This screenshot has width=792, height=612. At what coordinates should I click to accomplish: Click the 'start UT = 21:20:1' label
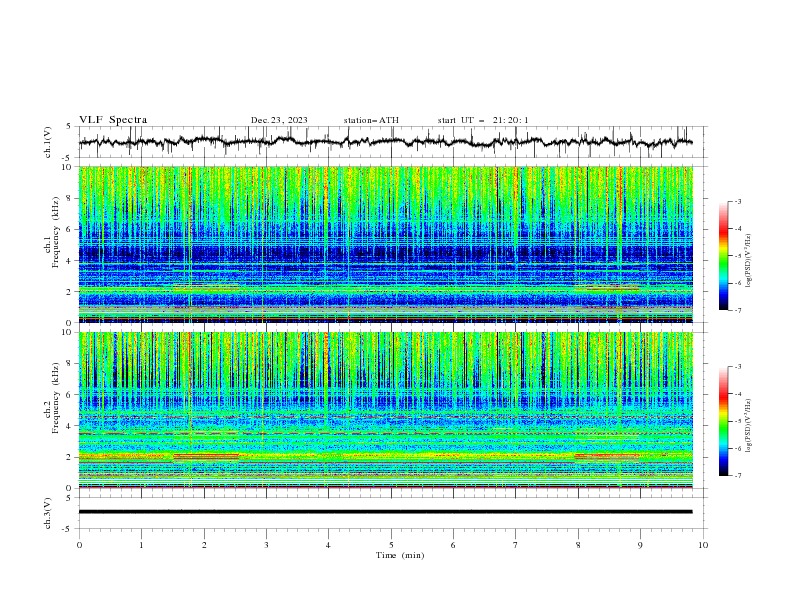click(x=483, y=120)
